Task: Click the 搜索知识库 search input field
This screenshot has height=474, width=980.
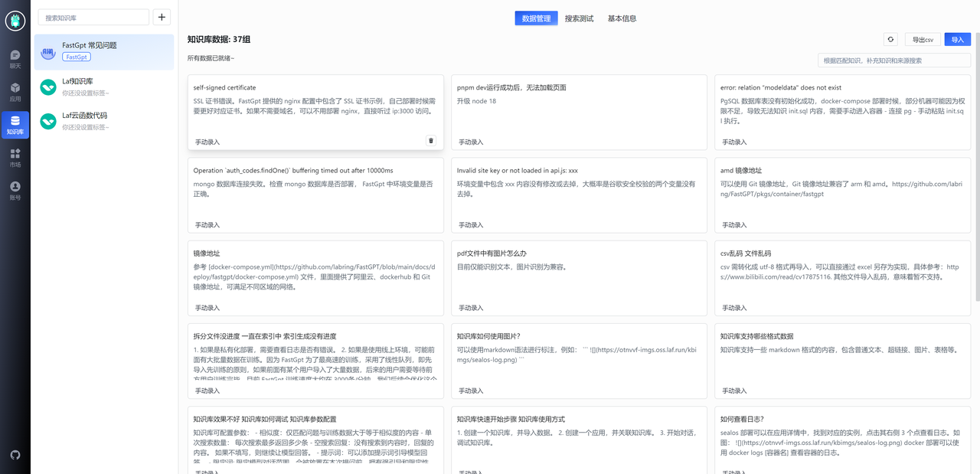Action: tap(92, 16)
